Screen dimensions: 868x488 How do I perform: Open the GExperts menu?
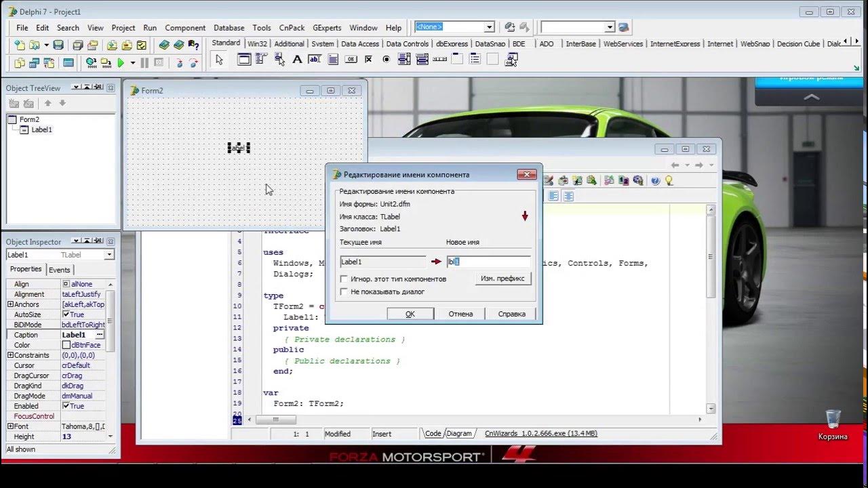pyautogui.click(x=327, y=28)
